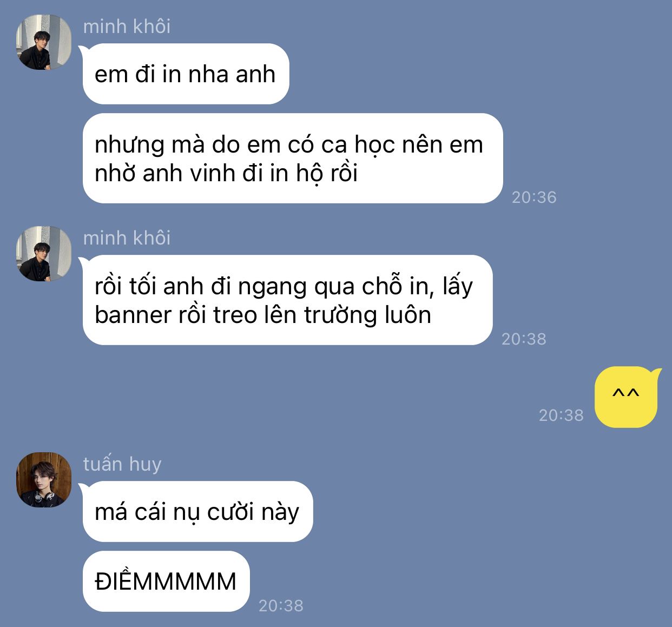
Task: Tap the sender name minh khôi at top
Action: pyautogui.click(x=127, y=26)
